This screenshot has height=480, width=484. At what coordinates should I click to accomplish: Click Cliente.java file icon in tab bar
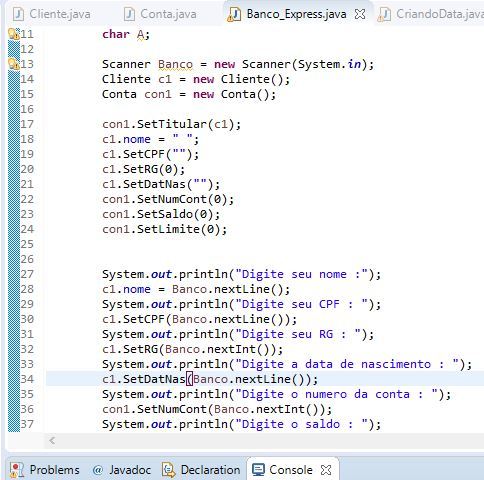pos(19,14)
